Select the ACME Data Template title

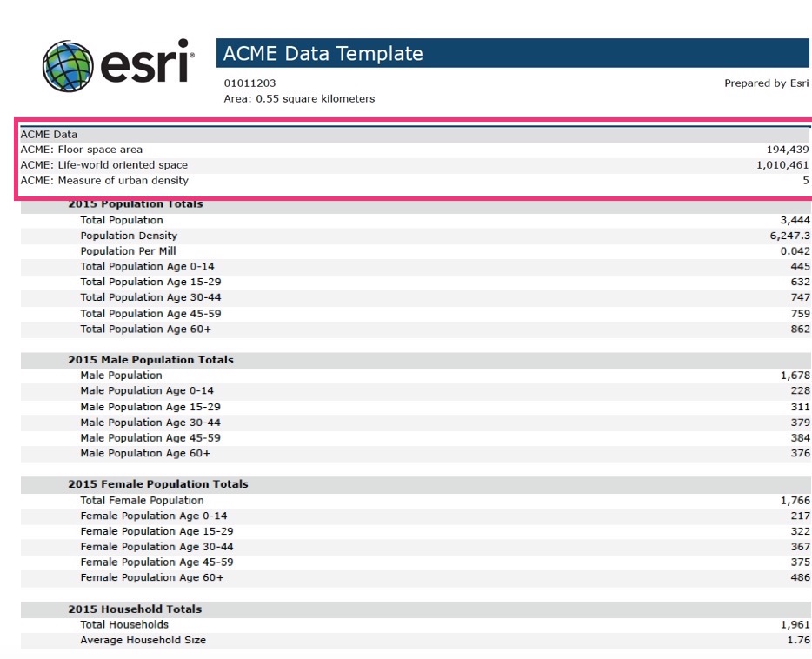point(323,53)
